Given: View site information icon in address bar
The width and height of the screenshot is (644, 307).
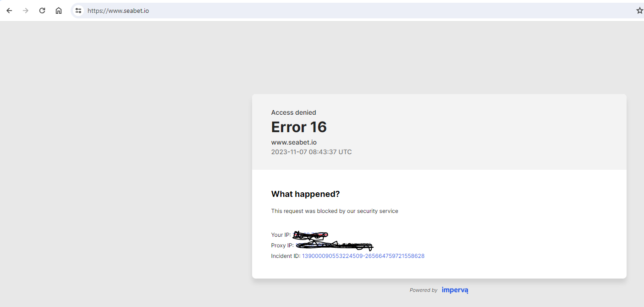Looking at the screenshot, I should [x=78, y=11].
